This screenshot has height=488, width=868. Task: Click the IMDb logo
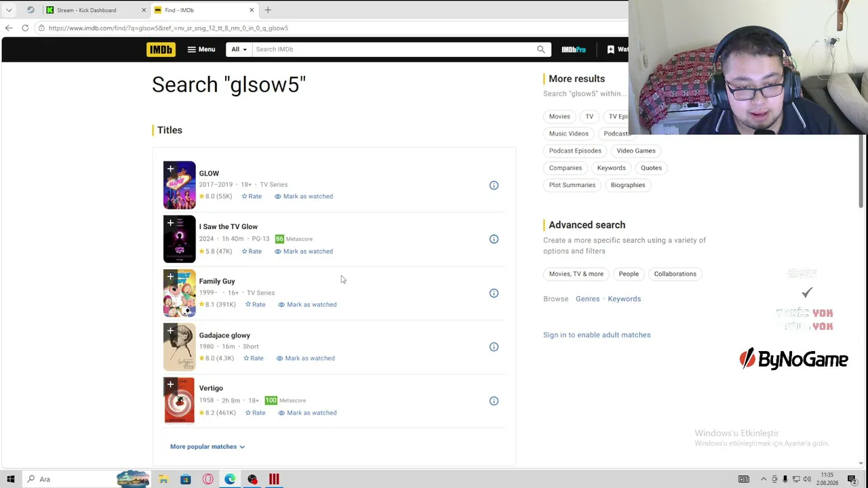coord(161,49)
